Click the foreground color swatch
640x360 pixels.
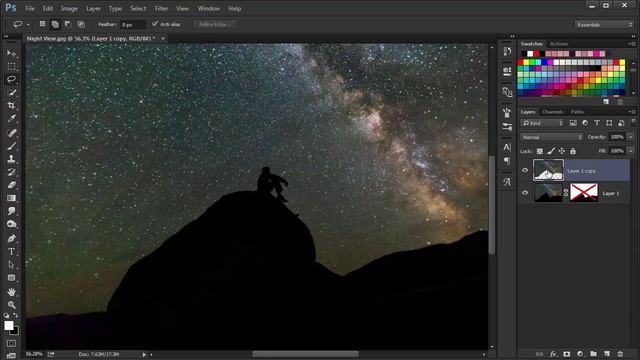[x=8, y=325]
